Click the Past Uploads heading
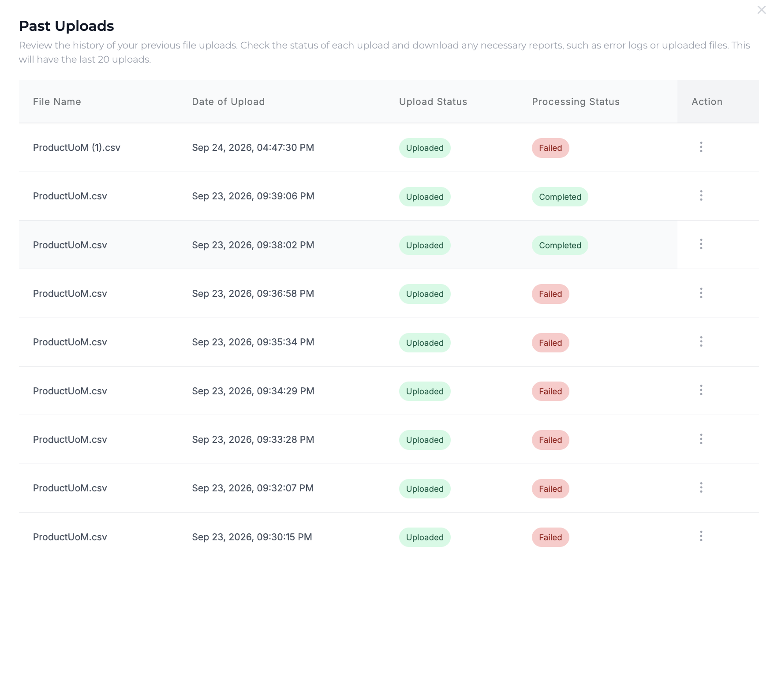Image resolution: width=778 pixels, height=700 pixels. pos(67,26)
